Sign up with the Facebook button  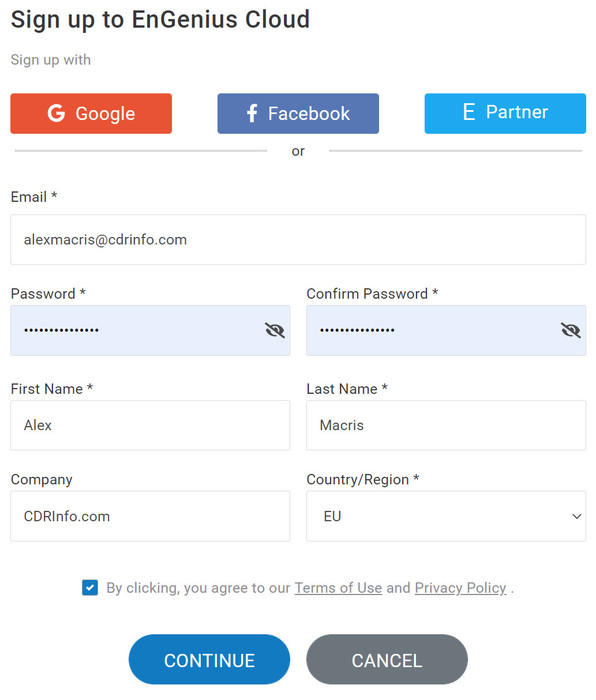[x=298, y=113]
